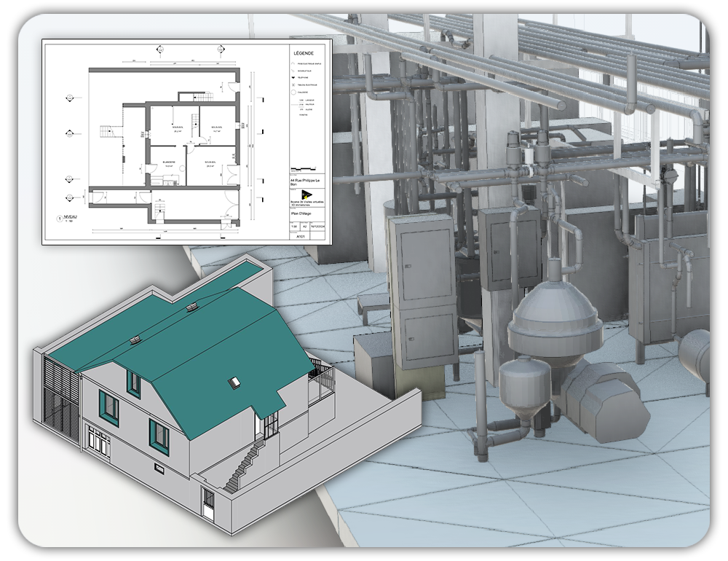Click the topmost elevation marker left of plan
Image resolution: width=728 pixels, height=561 pixels.
click(x=70, y=97)
